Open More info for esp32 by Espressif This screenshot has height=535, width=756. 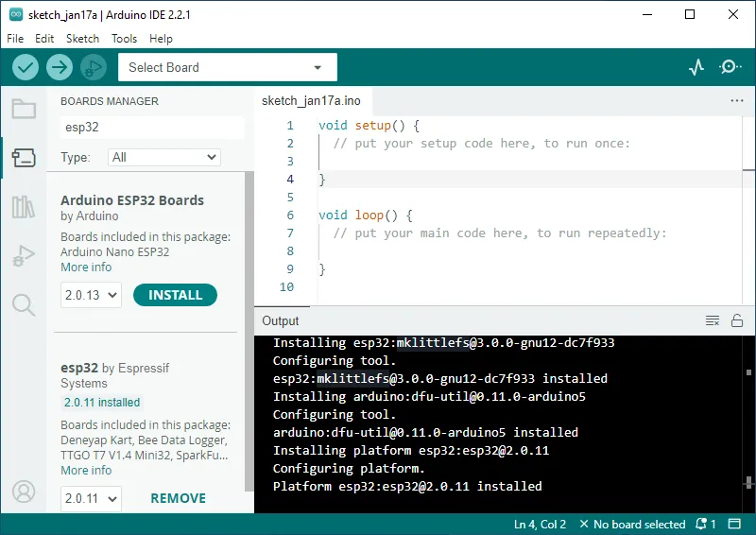(86, 470)
